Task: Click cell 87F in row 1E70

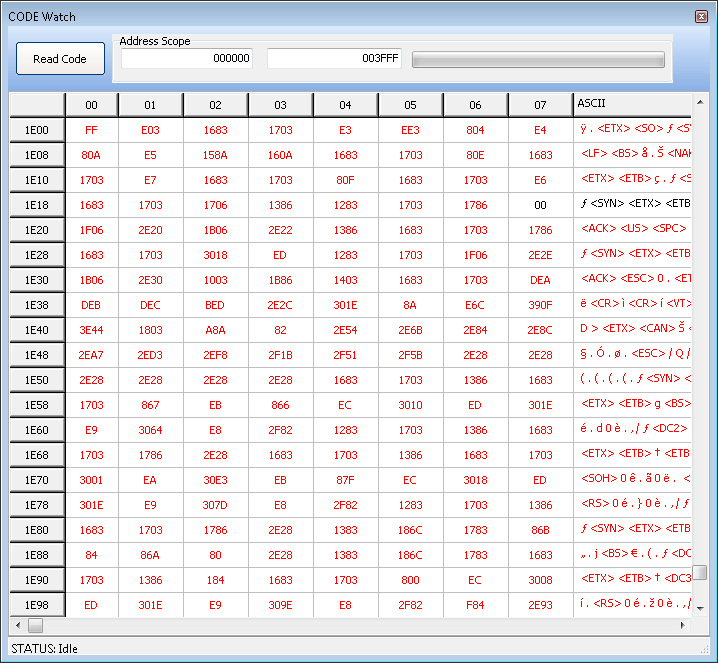Action: [x=345, y=480]
